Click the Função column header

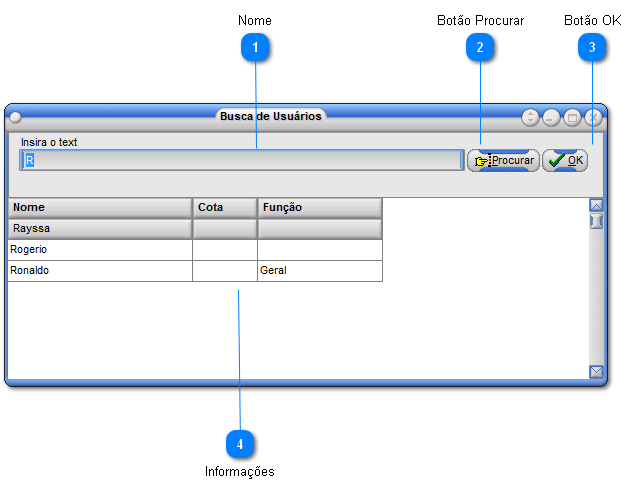click(x=320, y=208)
